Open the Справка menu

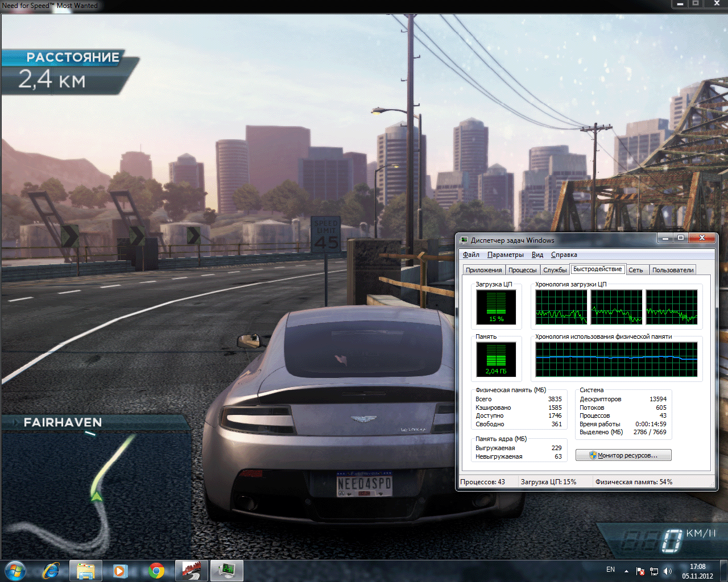click(564, 255)
